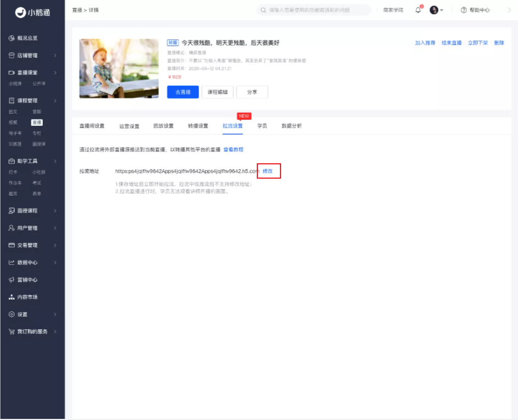
Task: Click the 删除 link
Action: point(499,43)
